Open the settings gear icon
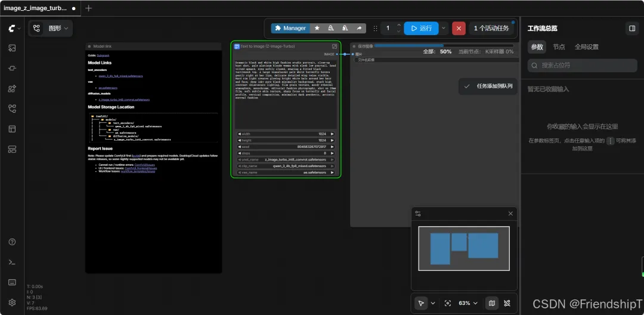This screenshot has height=315, width=644. [x=12, y=302]
